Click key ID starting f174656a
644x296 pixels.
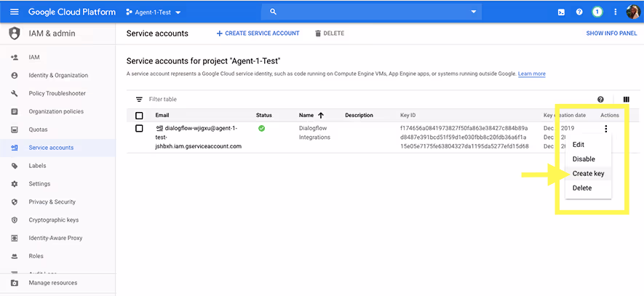pos(464,129)
